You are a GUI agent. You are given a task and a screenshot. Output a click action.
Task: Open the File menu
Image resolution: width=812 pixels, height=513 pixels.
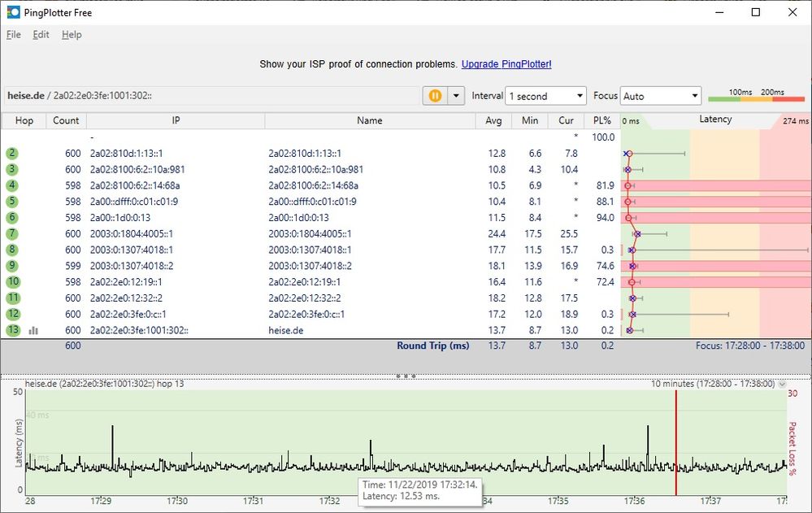click(x=14, y=35)
